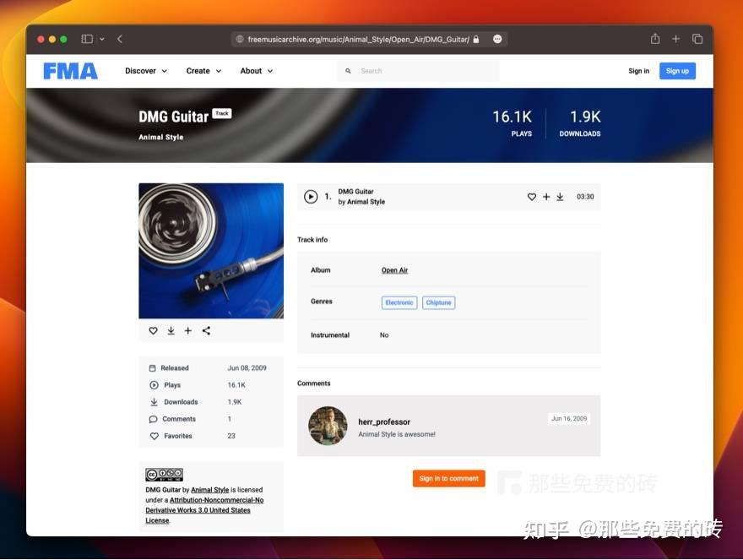Click the 1.9K DOWNLOADS banner stat

[580, 122]
